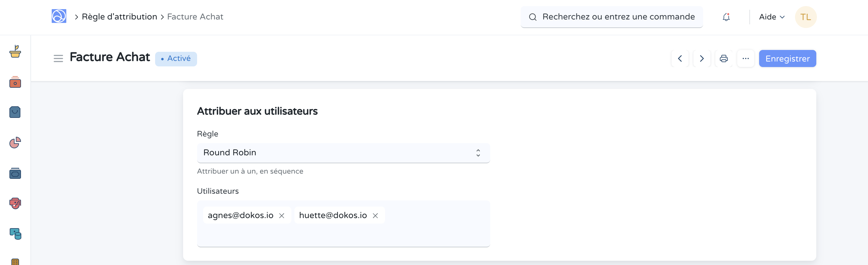Open the plant pot sidebar module
868x265 pixels.
pyautogui.click(x=15, y=52)
